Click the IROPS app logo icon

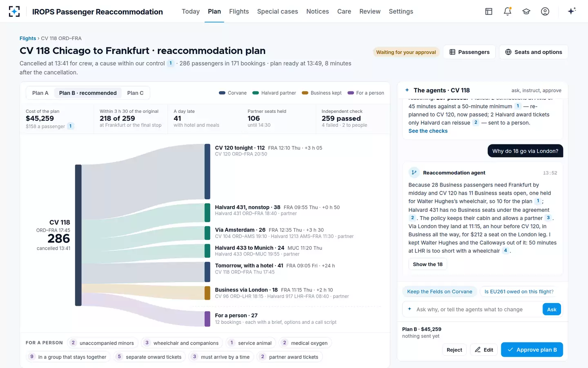click(14, 11)
